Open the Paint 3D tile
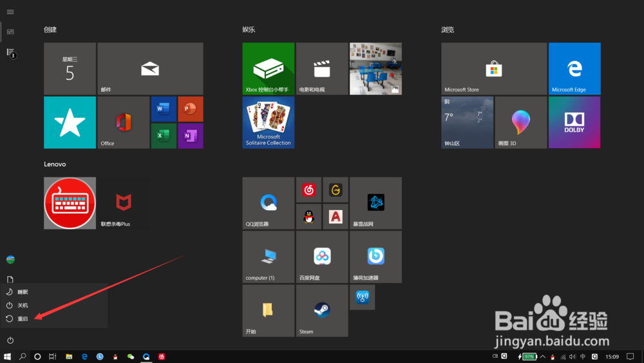Image resolution: width=644 pixels, height=363 pixels. 521,123
